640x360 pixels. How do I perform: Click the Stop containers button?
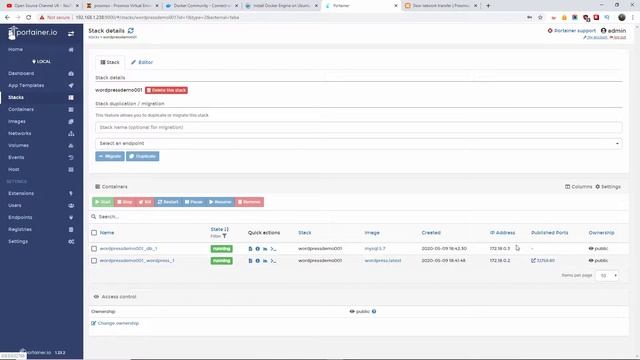[124, 202]
